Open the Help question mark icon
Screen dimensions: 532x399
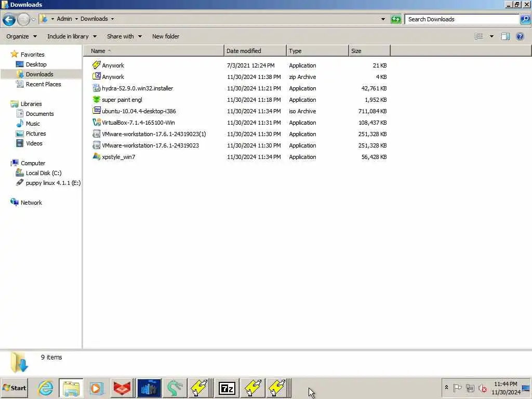tap(520, 36)
